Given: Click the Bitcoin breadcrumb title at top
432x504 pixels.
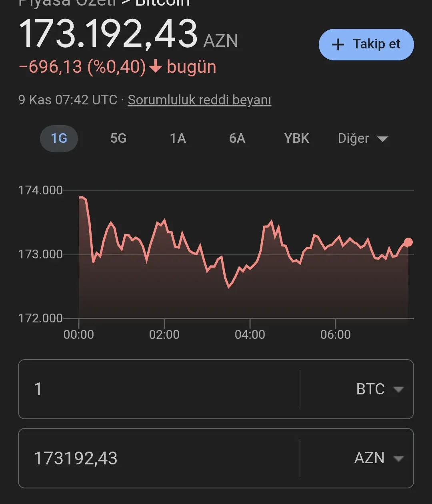Looking at the screenshot, I should click(163, 3).
